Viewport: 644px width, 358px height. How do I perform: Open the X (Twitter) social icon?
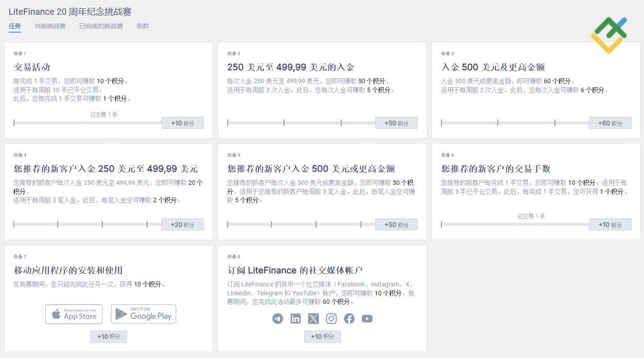(314, 319)
